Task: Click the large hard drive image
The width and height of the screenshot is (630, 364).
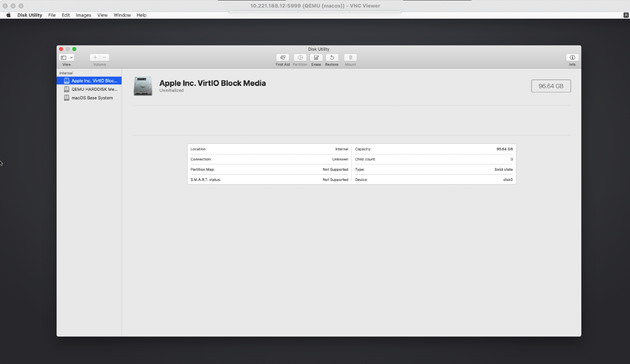Action: point(143,86)
